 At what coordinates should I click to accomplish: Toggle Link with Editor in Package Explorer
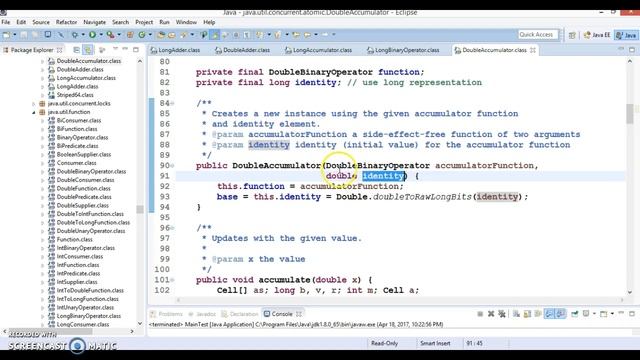88,50
